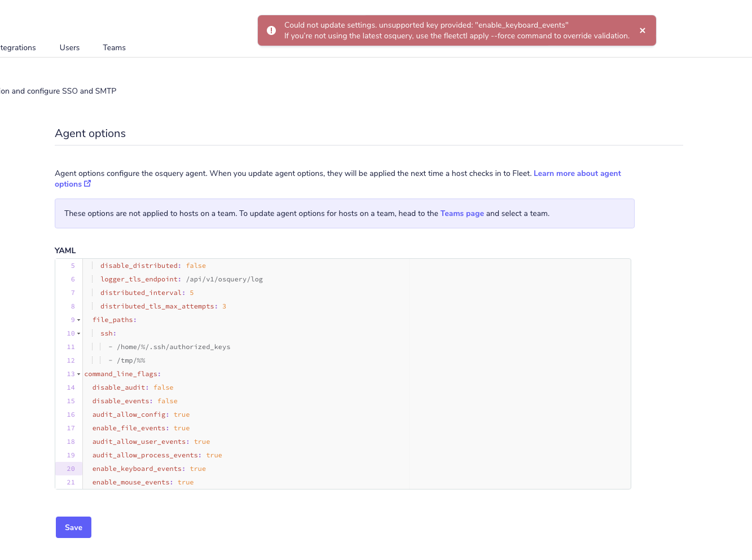Open the "Teams page" link in the banner

click(x=462, y=213)
